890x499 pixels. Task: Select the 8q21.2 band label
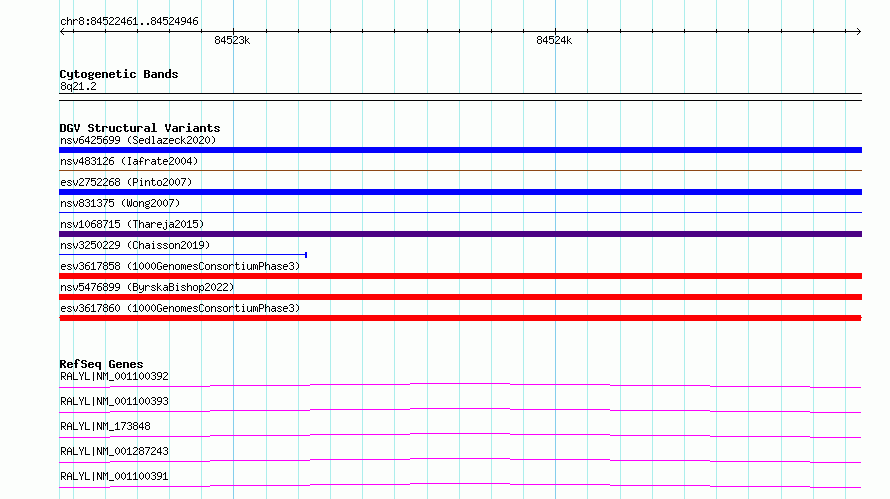pyautogui.click(x=78, y=86)
